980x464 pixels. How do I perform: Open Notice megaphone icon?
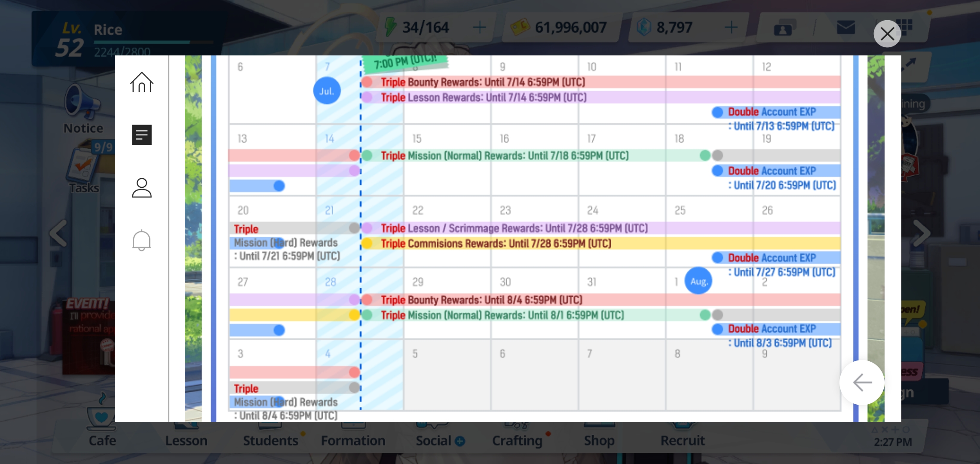[x=83, y=107]
